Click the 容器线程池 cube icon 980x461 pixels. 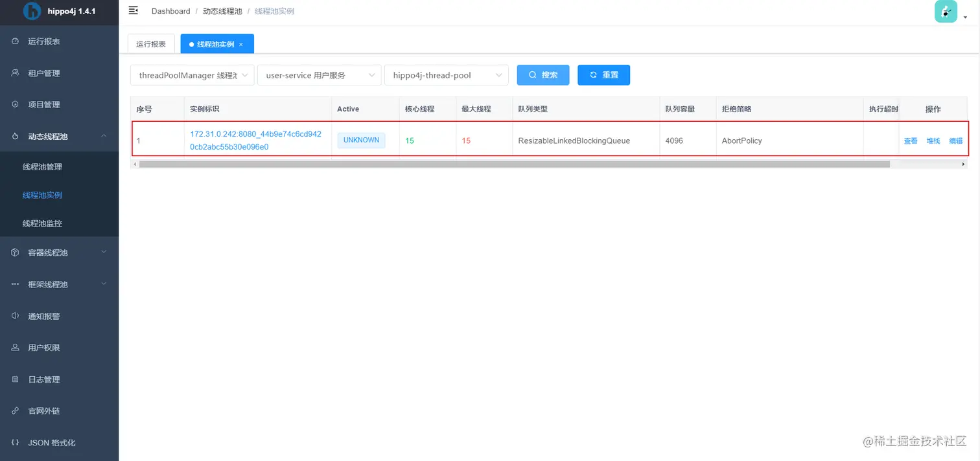point(16,253)
